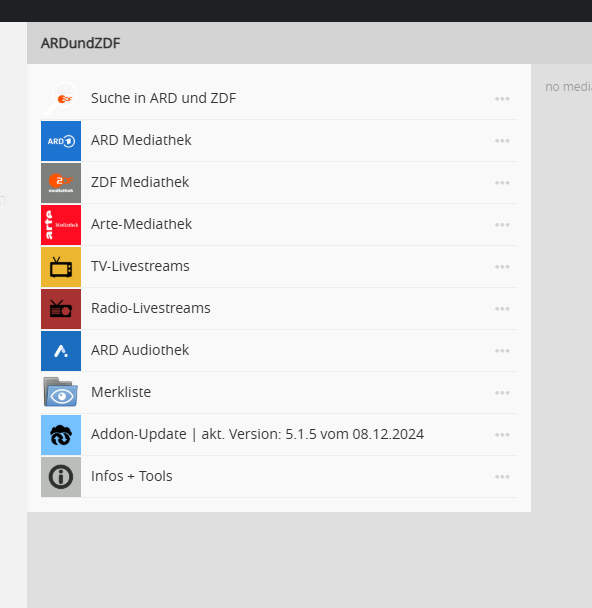Image resolution: width=592 pixels, height=608 pixels.
Task: Open three-dot menu for ARD Mediathek
Action: tap(502, 141)
